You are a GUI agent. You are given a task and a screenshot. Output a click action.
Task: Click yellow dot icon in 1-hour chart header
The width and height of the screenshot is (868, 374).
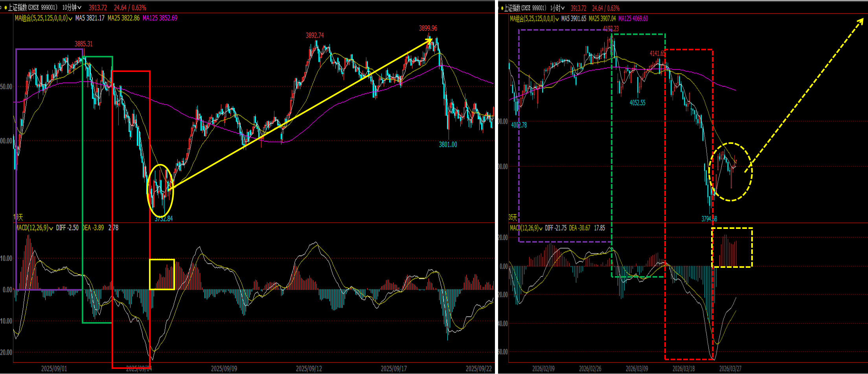tap(502, 8)
